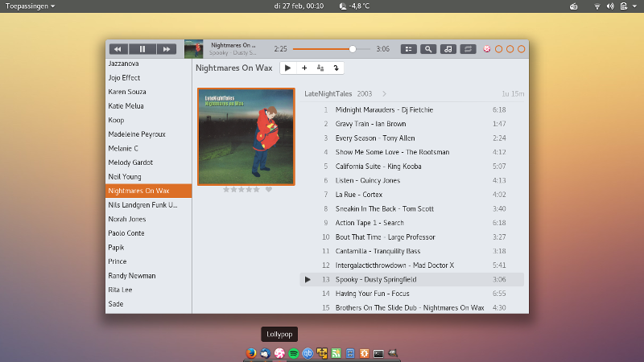Skip back to the previous track
Viewport: 644px width, 362px height.
point(118,49)
